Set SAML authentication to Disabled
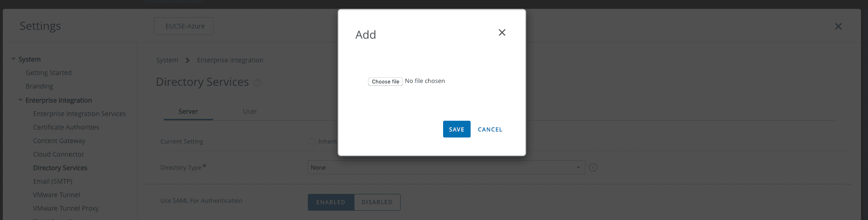 coord(377,202)
